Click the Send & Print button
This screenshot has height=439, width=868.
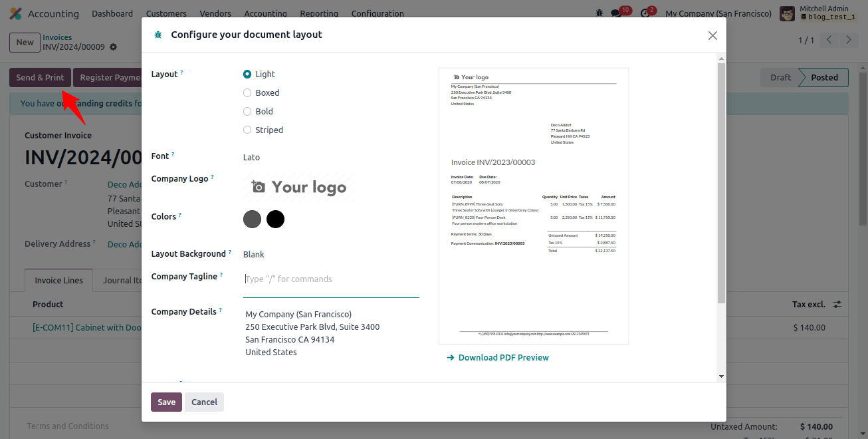point(40,77)
